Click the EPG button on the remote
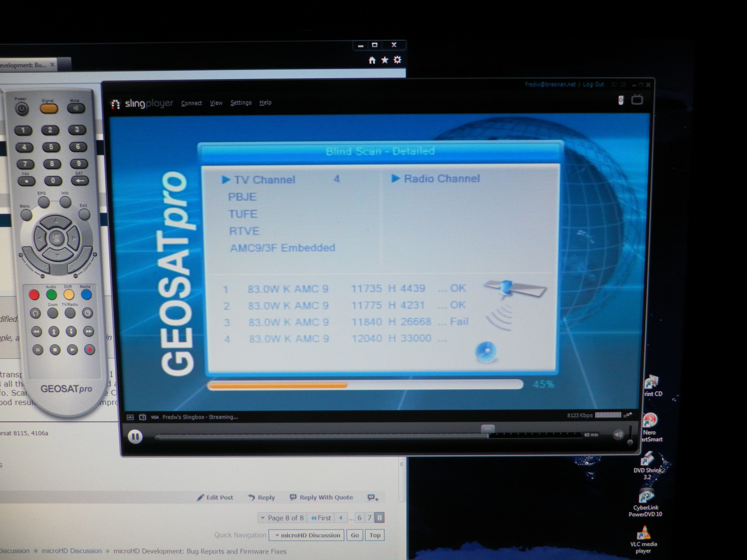 click(44, 203)
